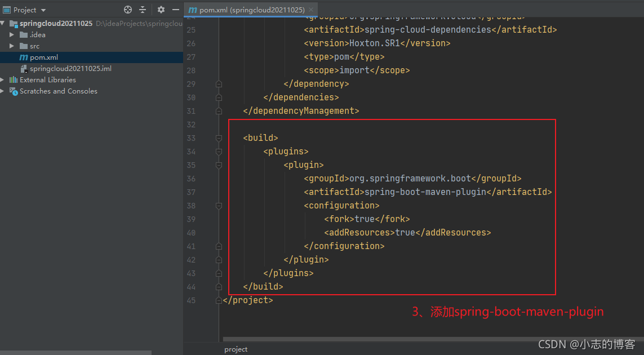Click the .iml file icon

point(24,69)
